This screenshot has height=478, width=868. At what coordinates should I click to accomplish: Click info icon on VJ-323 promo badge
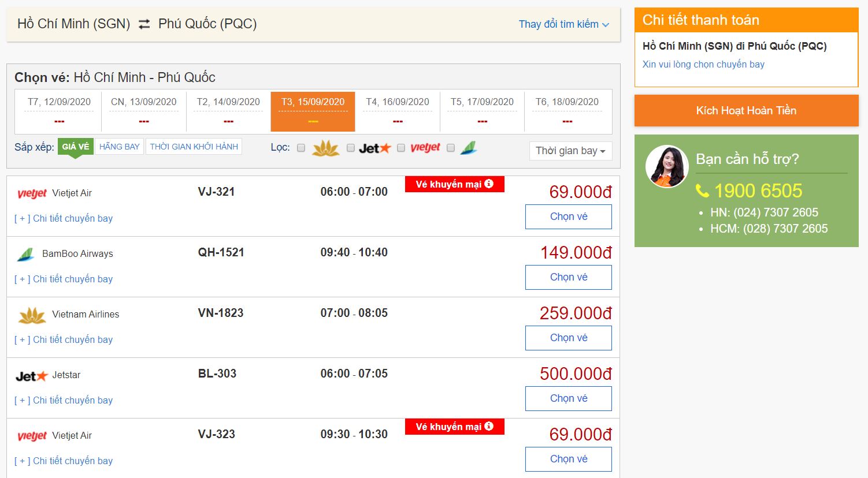click(489, 426)
